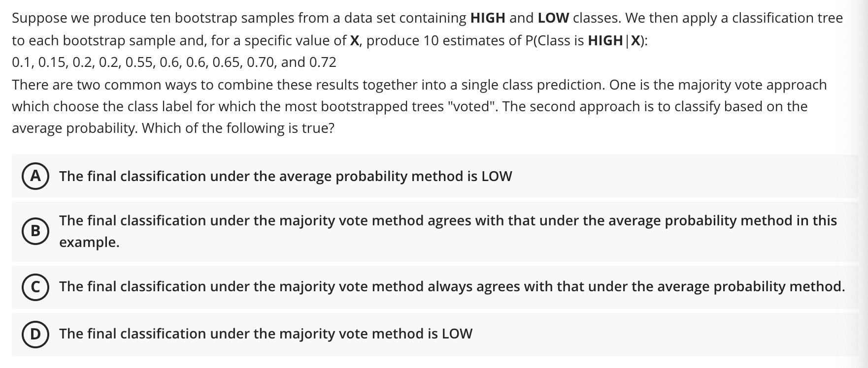This screenshot has width=868, height=368.
Task: Click the bolded word HIGH in the question
Action: click(488, 18)
